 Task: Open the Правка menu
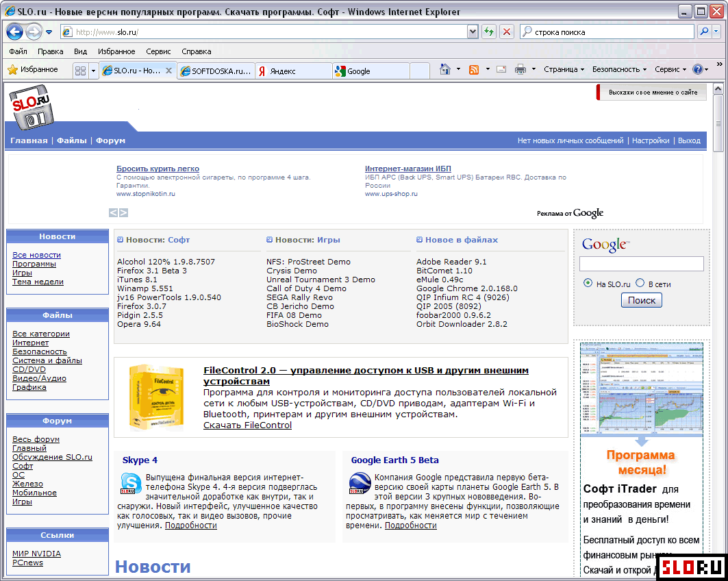click(x=50, y=51)
